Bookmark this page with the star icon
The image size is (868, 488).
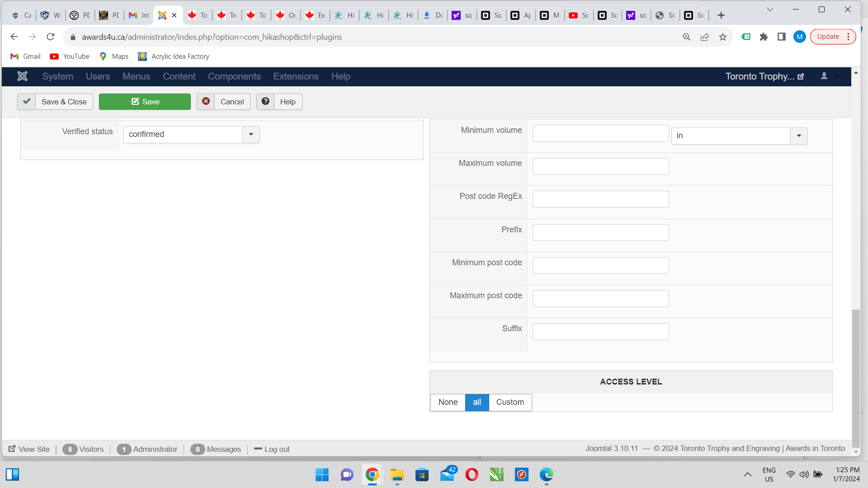click(723, 37)
